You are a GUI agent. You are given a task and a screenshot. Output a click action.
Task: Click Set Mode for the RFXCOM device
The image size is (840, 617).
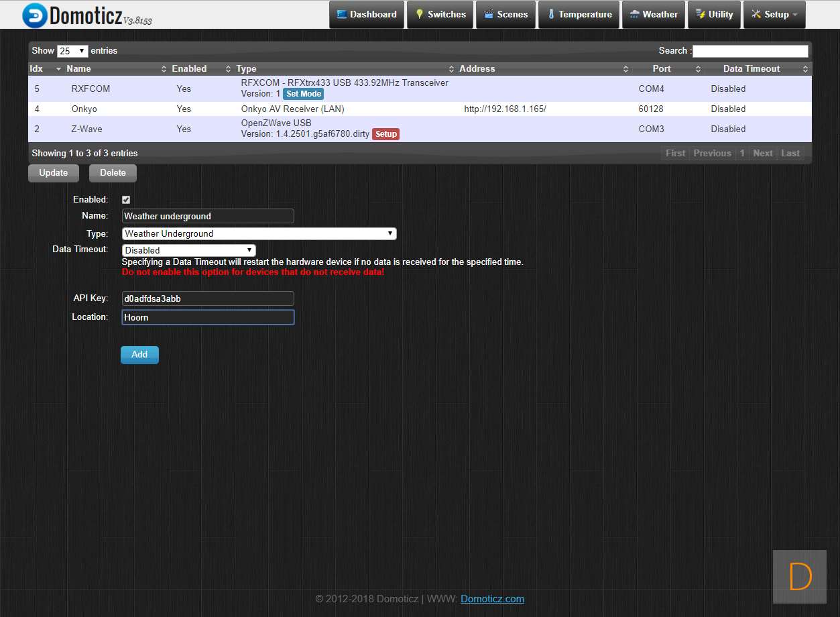pyautogui.click(x=303, y=94)
